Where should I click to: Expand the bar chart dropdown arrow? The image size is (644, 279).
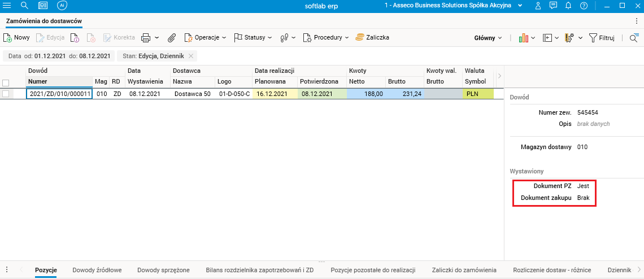[533, 38]
